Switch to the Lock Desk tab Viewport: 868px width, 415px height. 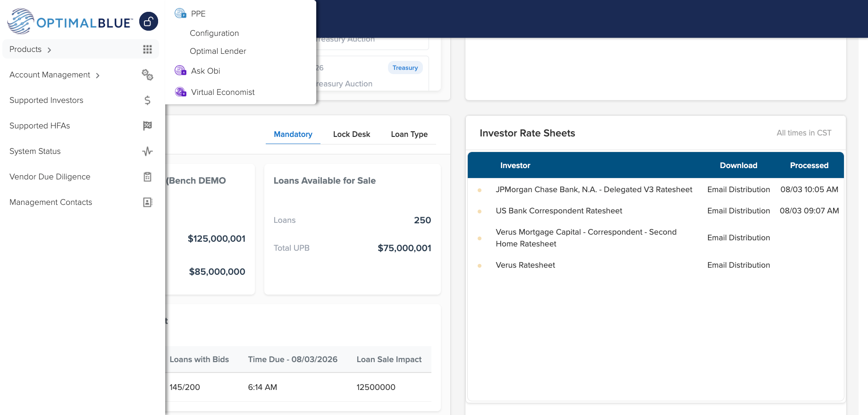tap(352, 134)
